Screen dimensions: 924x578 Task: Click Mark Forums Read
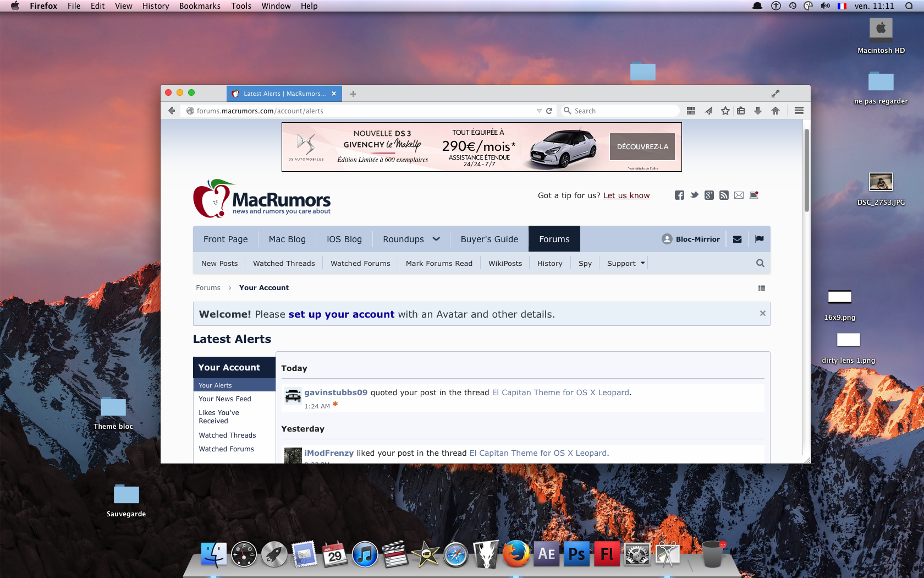tap(439, 263)
